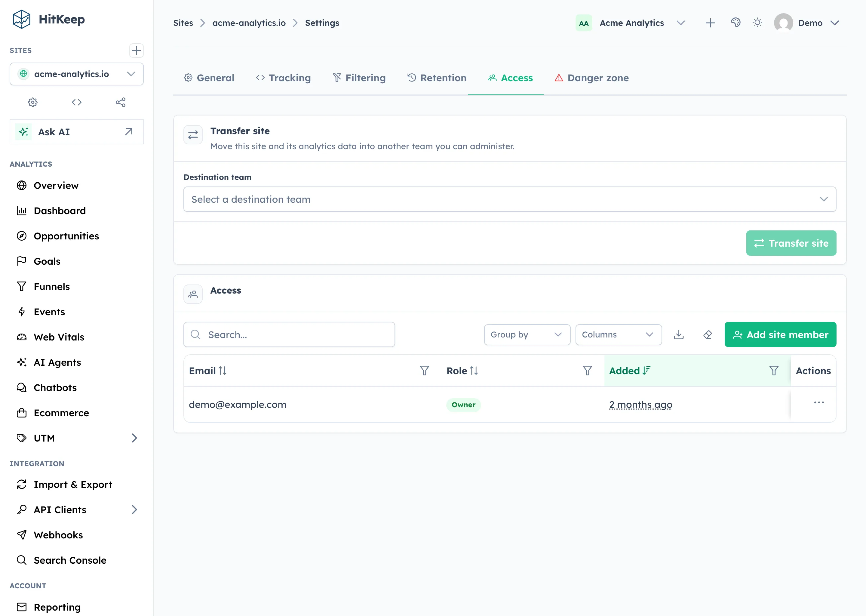
Task: Clear table filters eraser icon
Action: (x=708, y=334)
